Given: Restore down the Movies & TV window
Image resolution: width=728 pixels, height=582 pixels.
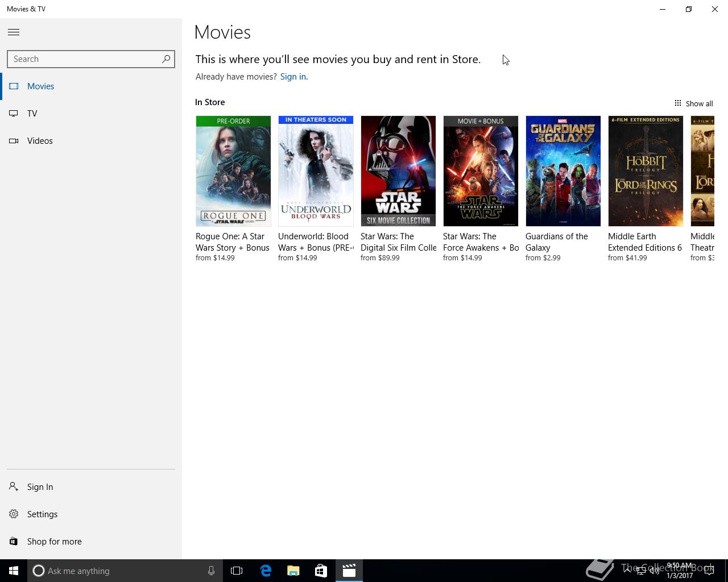Looking at the screenshot, I should pos(689,9).
